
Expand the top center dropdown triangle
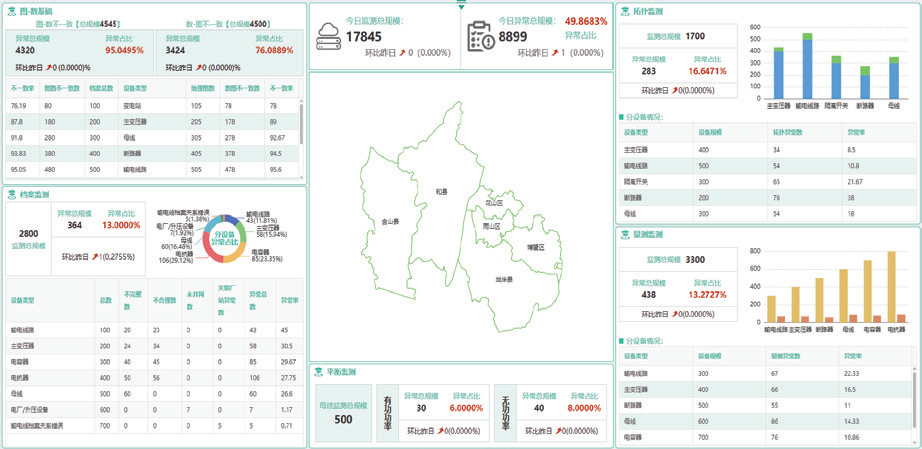coord(461,5)
